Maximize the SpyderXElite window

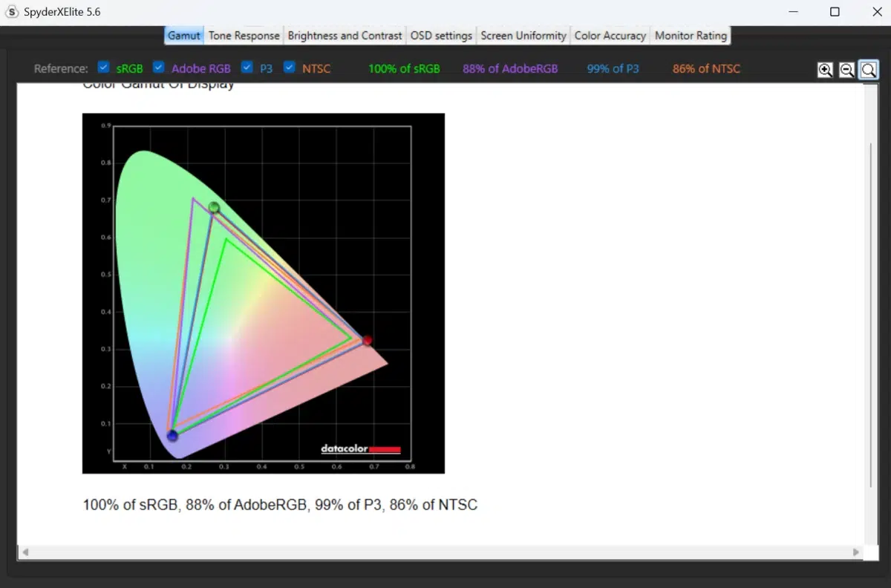click(x=835, y=12)
